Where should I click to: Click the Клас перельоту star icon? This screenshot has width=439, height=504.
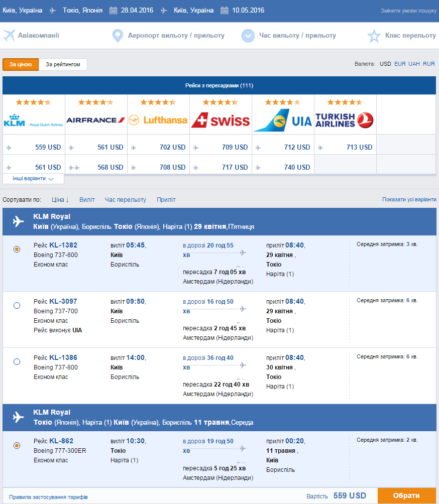coord(374,36)
